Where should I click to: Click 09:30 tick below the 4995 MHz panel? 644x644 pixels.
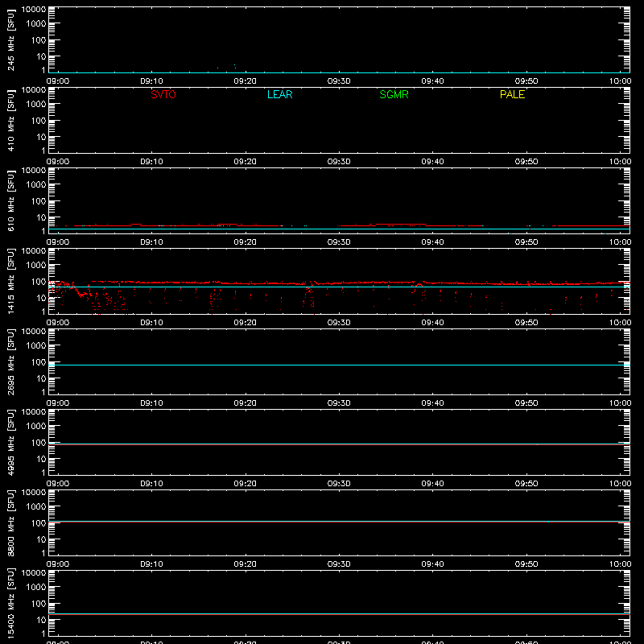339,484
